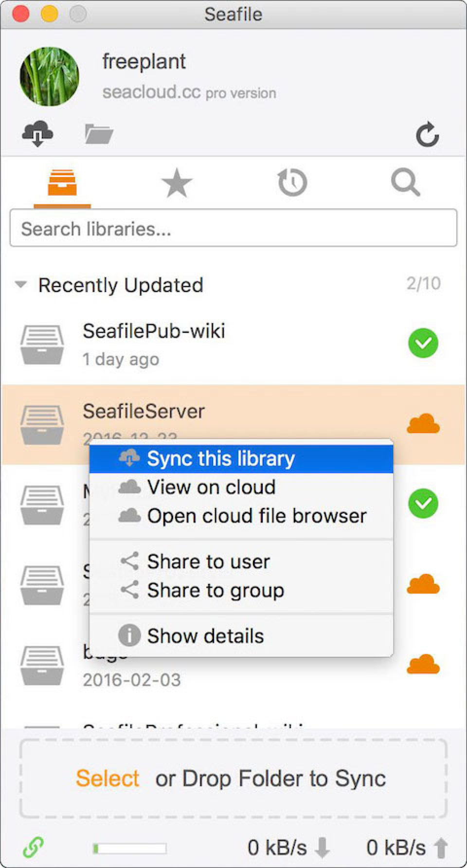Click the green synced checkmark on SeafilePub-wiki

point(423,344)
